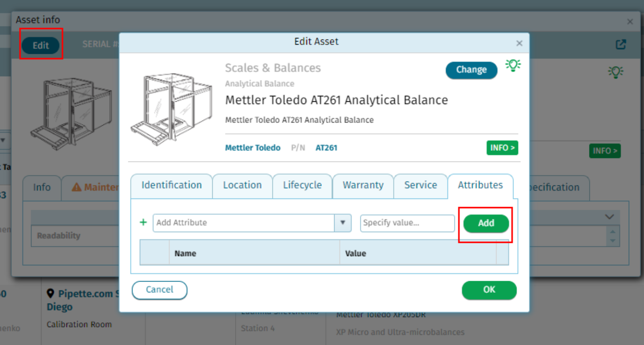Image resolution: width=644 pixels, height=345 pixels.
Task: Open the Lifecycle tab
Action: pos(302,185)
